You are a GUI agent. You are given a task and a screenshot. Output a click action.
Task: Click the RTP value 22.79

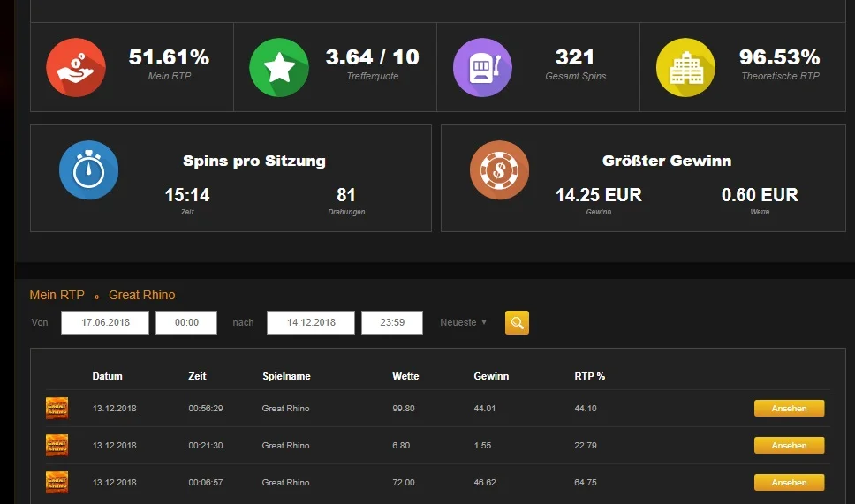click(x=586, y=445)
